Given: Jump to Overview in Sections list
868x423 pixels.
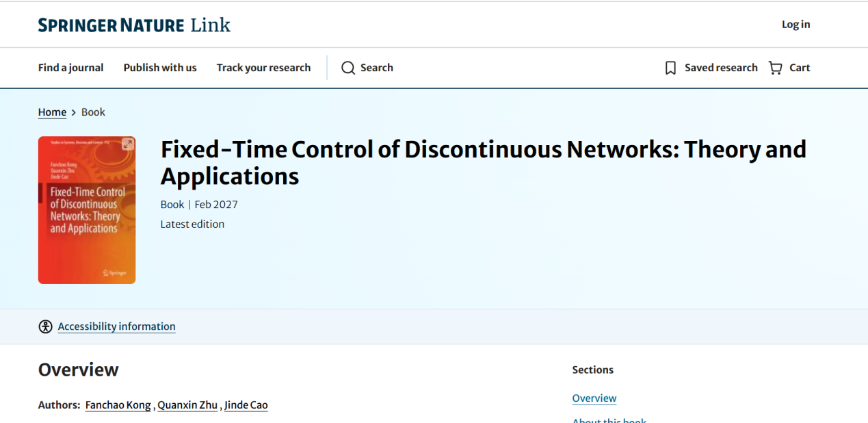Looking at the screenshot, I should 594,398.
